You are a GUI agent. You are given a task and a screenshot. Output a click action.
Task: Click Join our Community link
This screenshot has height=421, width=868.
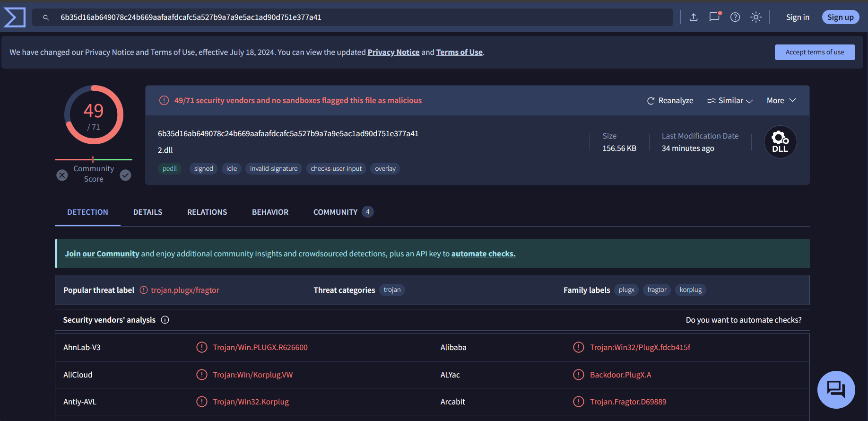(x=102, y=254)
